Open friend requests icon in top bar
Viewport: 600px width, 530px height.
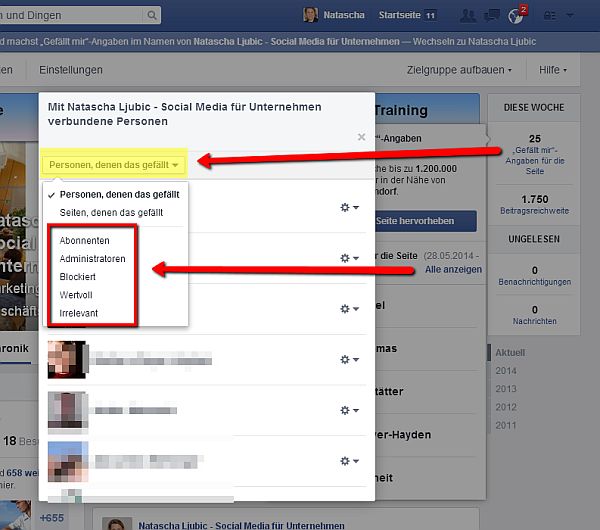tap(468, 16)
